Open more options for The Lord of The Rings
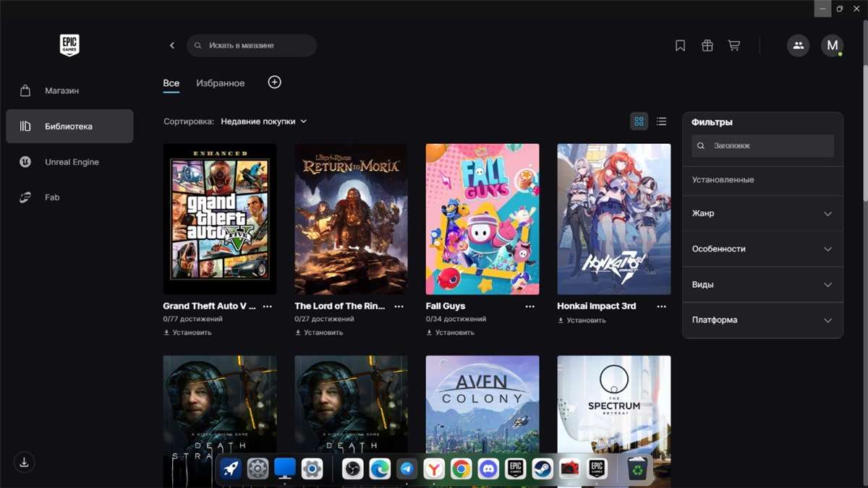The height and width of the screenshot is (488, 868). pos(399,307)
